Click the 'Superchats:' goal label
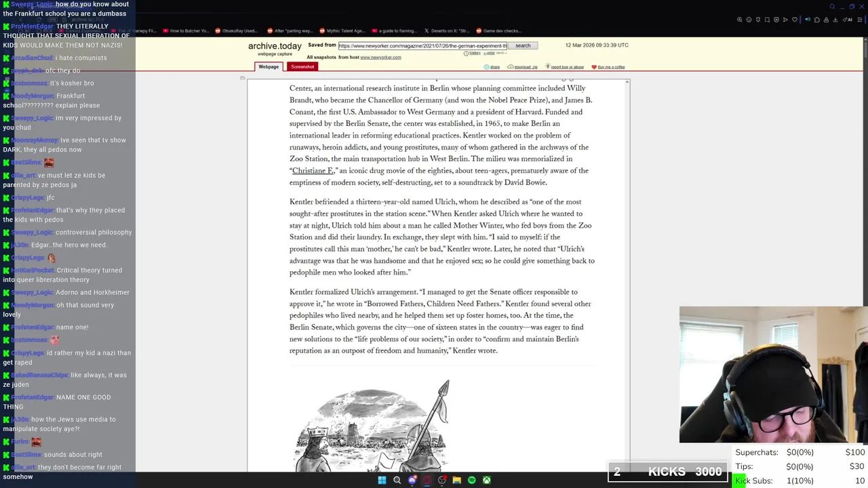868x488 pixels. [757, 452]
